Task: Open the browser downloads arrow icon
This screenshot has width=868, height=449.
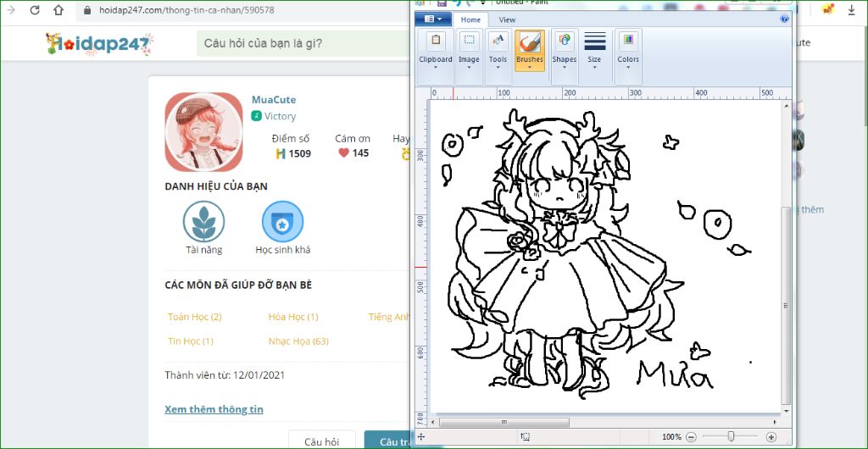Action: 851,10
